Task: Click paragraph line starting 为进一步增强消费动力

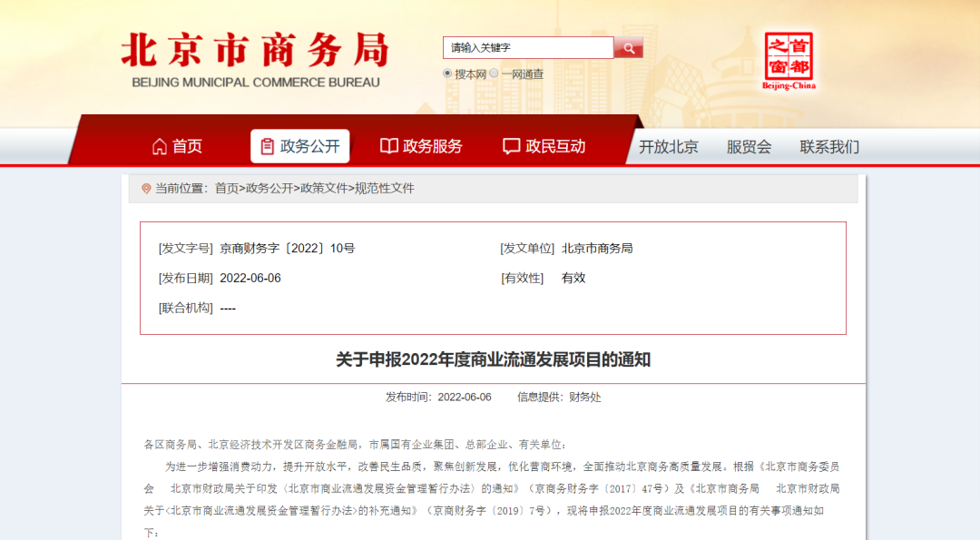Action: coord(502,466)
